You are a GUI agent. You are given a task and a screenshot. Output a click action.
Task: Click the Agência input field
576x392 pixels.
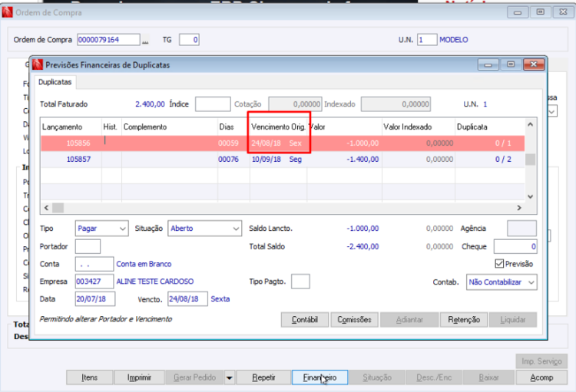[521, 229]
